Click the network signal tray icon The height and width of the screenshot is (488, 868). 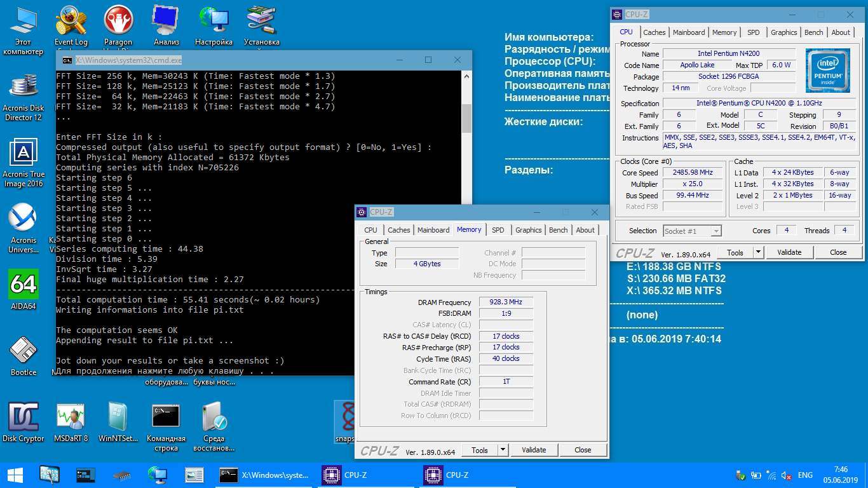pyautogui.click(x=771, y=475)
